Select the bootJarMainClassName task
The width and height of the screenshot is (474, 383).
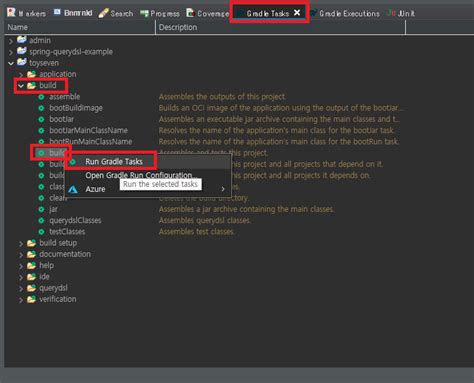(x=88, y=131)
